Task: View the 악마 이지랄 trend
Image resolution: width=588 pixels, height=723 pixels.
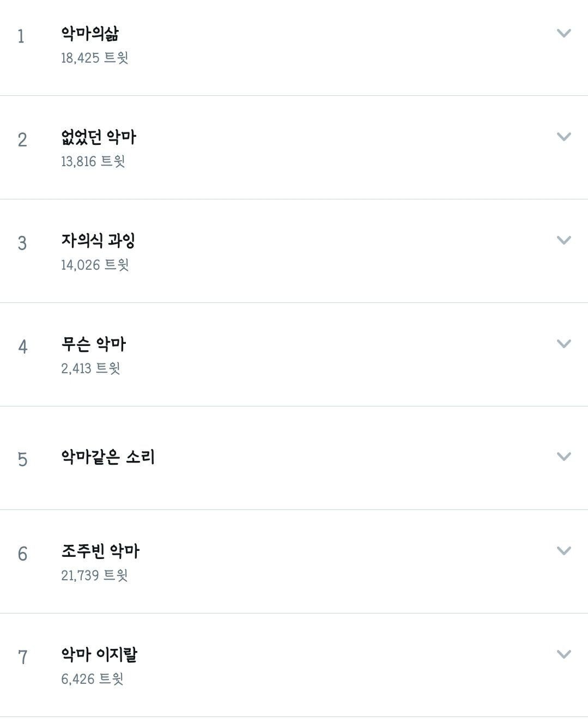Action: [99, 655]
